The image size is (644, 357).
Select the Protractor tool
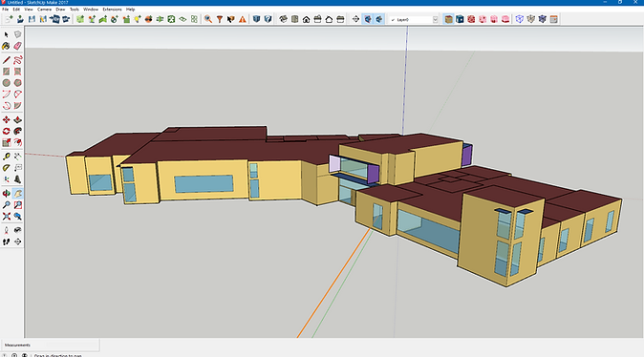coord(6,168)
